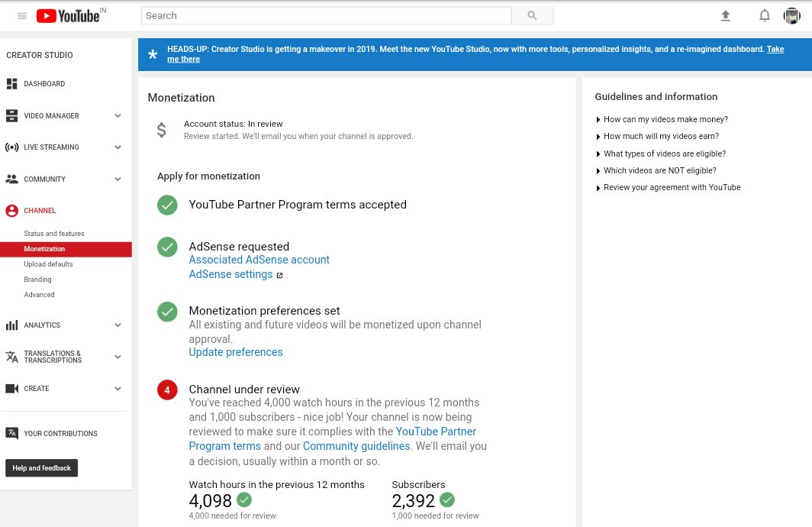
Task: Expand the Community chevron
Action: (118, 179)
